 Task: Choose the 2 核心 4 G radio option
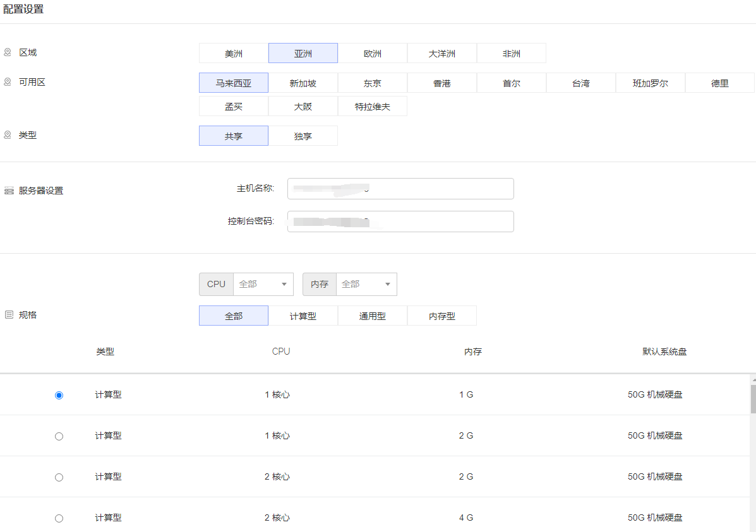click(x=59, y=518)
